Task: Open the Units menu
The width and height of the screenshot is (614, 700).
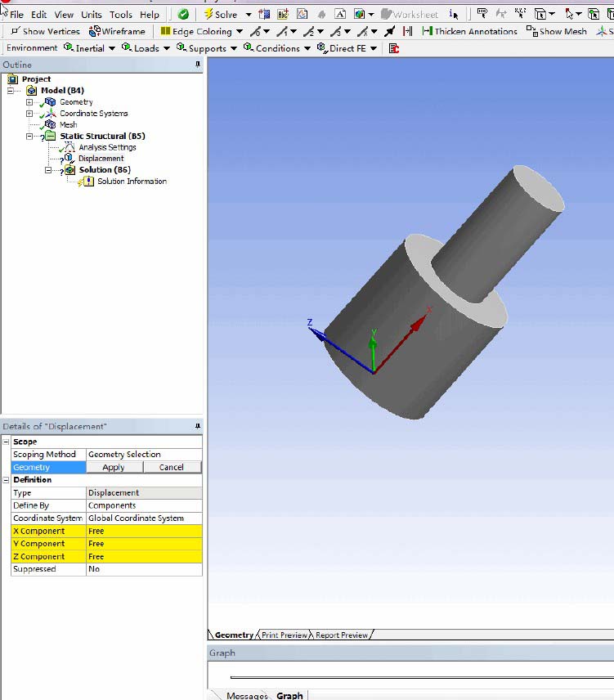Action: click(91, 15)
